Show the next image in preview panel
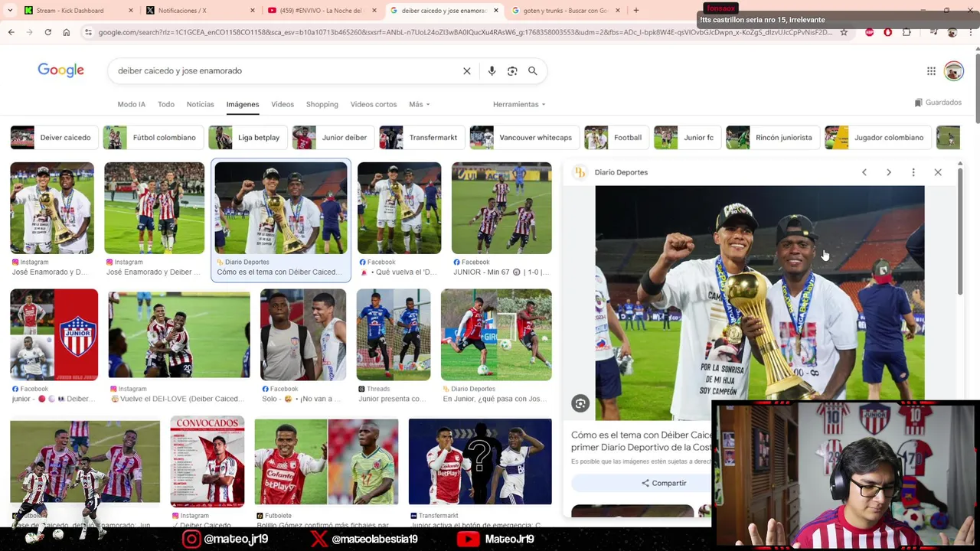 tap(889, 172)
